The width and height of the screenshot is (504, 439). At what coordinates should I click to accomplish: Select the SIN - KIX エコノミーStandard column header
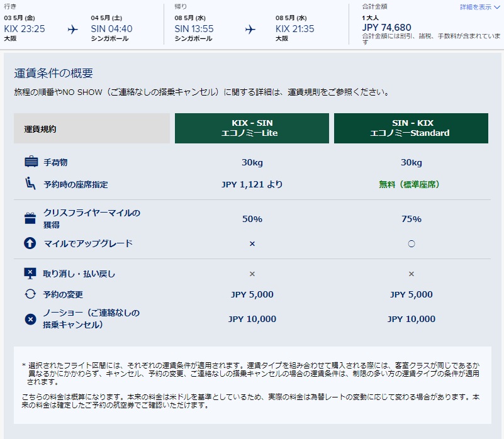coord(411,128)
